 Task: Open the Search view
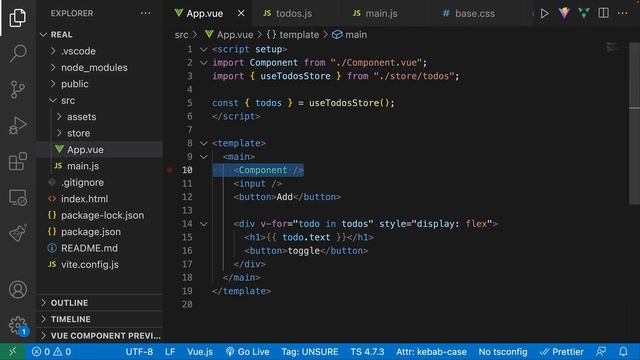coord(18,53)
